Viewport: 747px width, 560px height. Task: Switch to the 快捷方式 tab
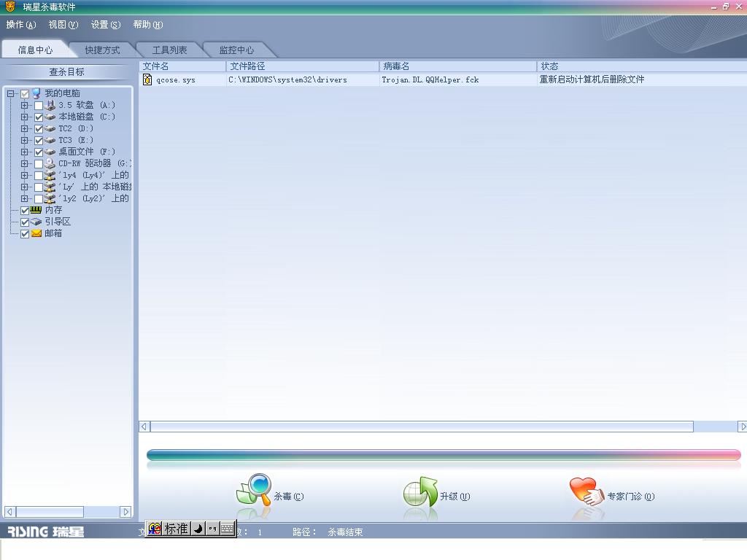pyautogui.click(x=102, y=50)
